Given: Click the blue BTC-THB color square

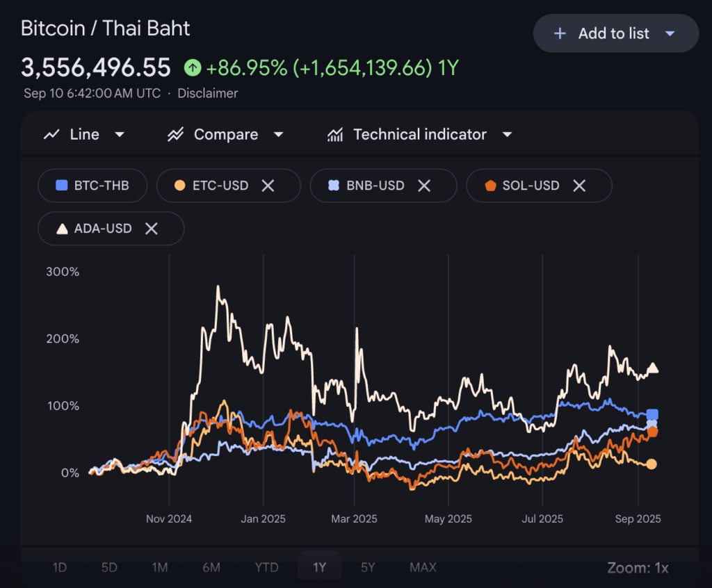Looking at the screenshot, I should [x=62, y=186].
